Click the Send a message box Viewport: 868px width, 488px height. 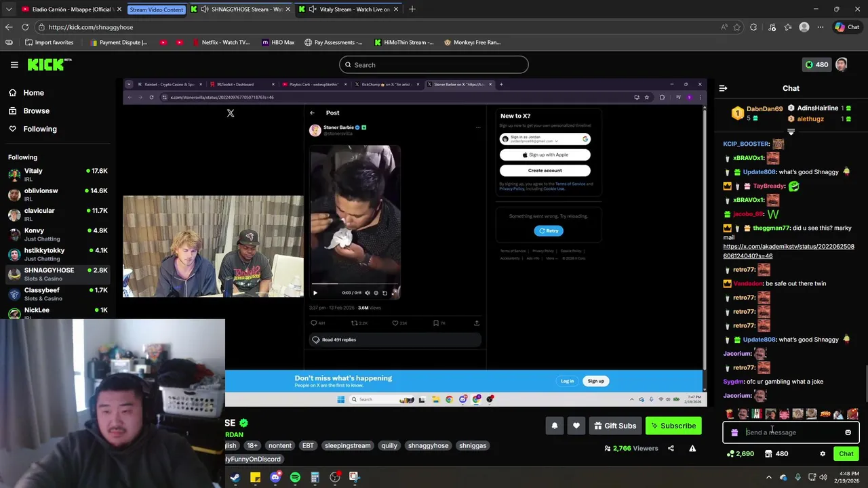tap(791, 432)
